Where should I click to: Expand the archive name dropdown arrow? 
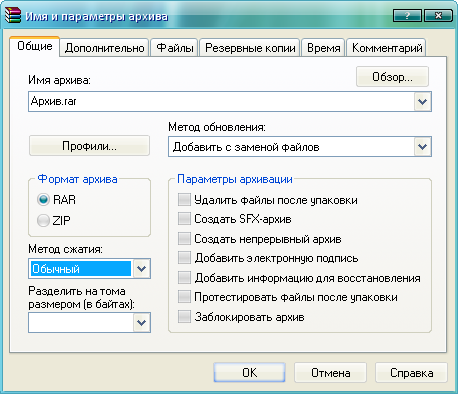coord(422,101)
